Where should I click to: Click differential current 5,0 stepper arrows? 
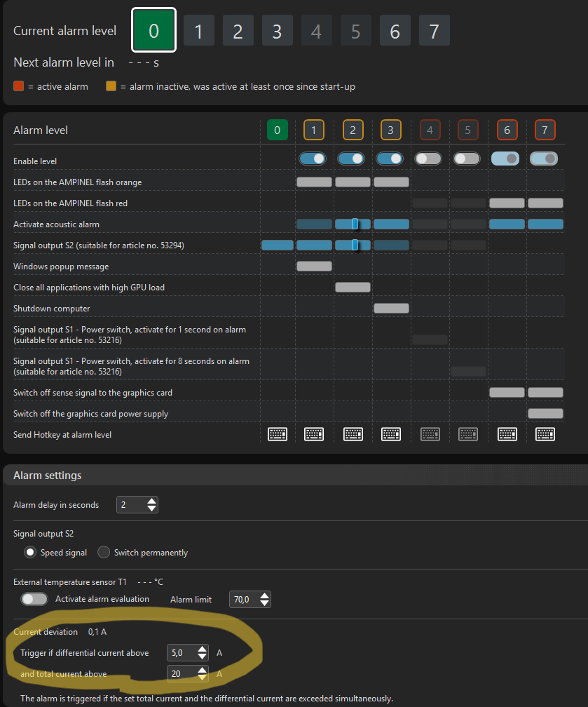(203, 652)
